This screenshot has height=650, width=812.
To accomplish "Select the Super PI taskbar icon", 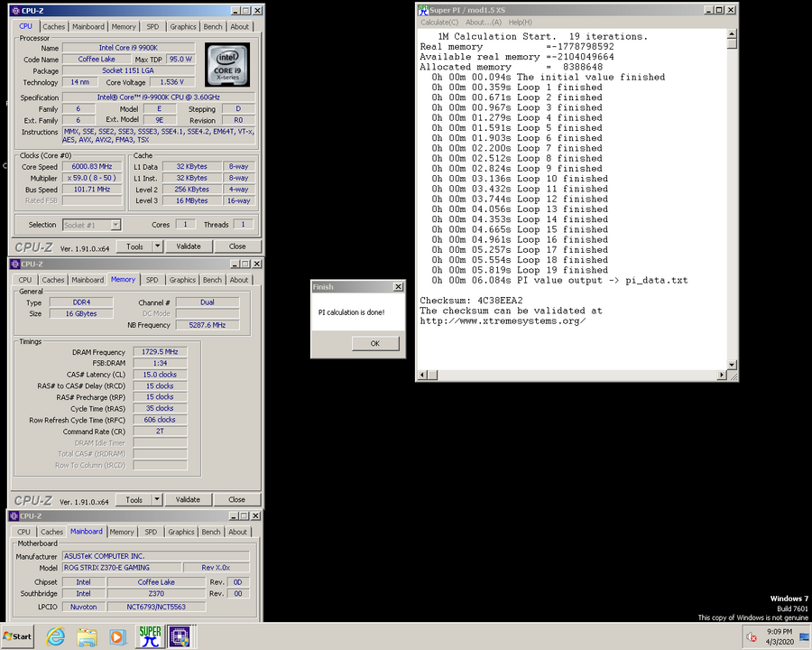I will click(150, 636).
